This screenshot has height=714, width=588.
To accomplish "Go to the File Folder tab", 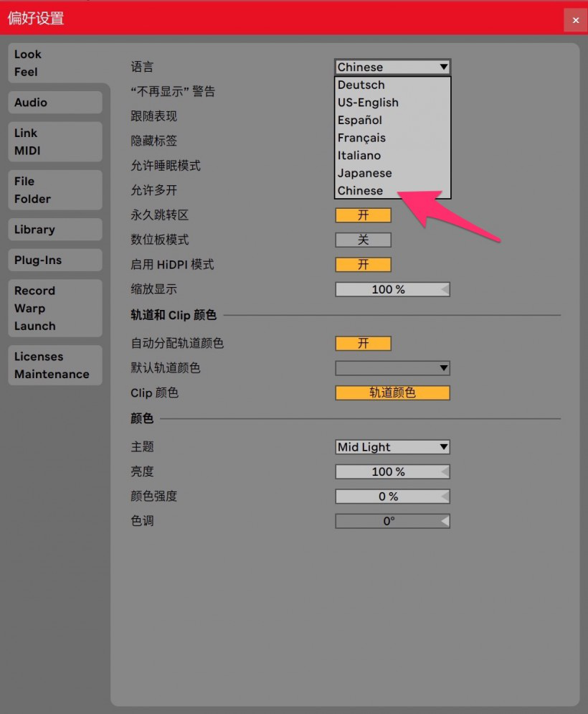I will 55,190.
